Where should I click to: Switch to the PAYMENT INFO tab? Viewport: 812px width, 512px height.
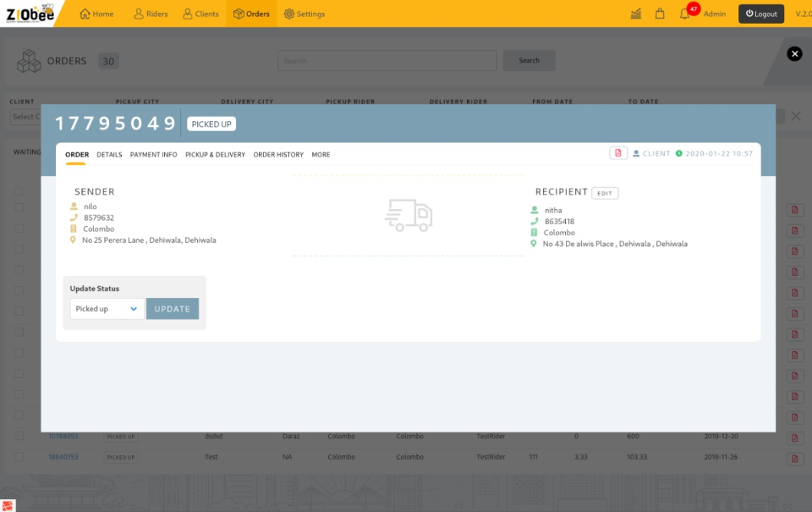pos(153,155)
